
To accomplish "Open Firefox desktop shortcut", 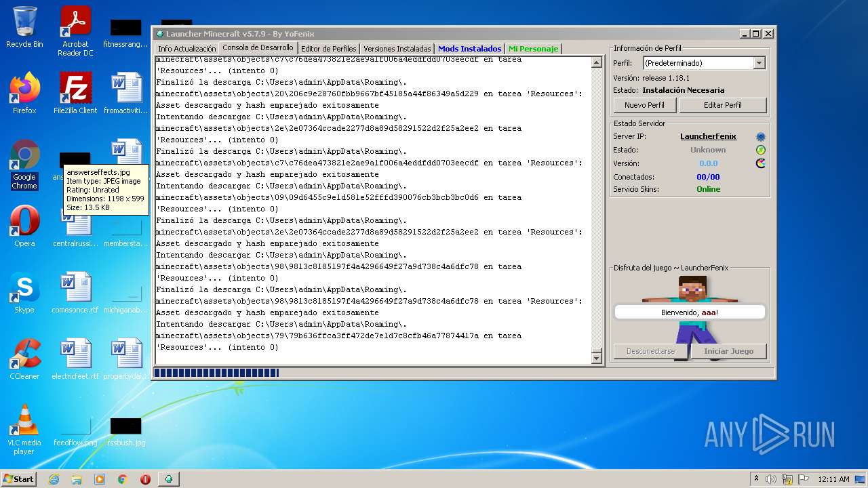I will point(24,93).
